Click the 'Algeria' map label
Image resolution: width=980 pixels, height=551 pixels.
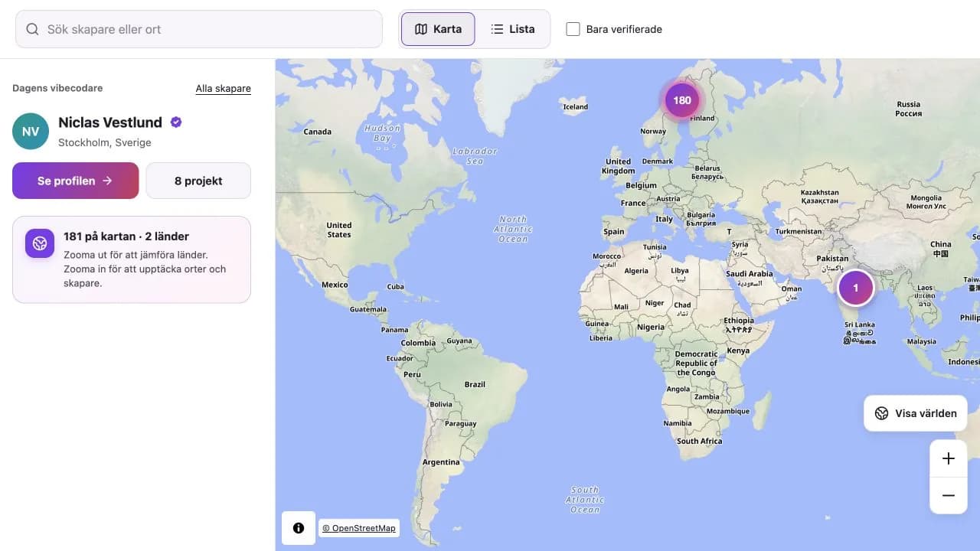636,271
